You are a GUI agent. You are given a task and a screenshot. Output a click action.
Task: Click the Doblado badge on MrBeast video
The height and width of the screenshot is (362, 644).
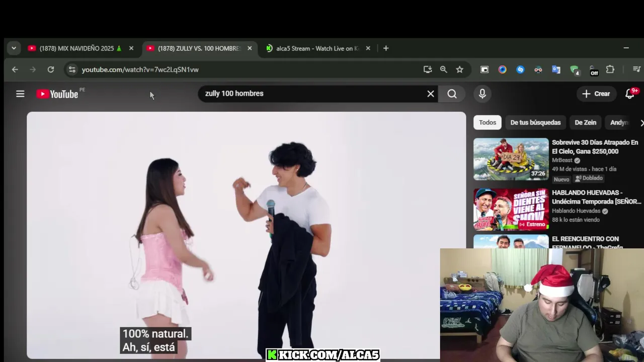click(x=589, y=178)
